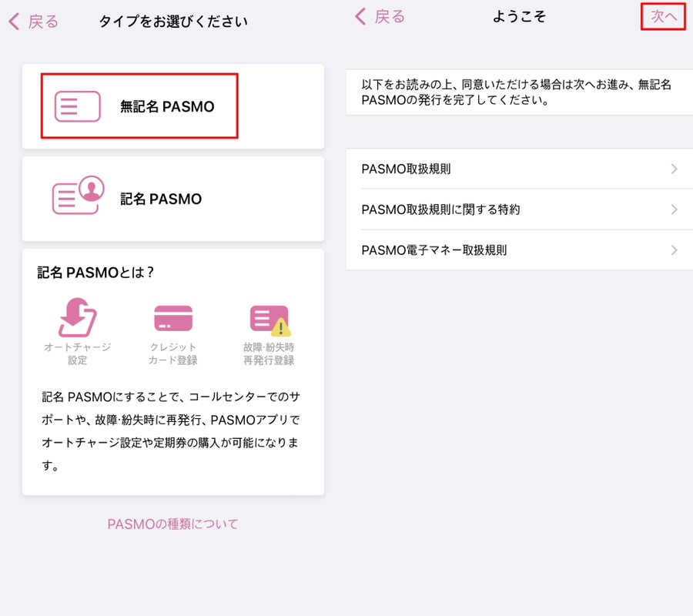The width and height of the screenshot is (693, 616).
Task: Tap the ようこそ title
Action: click(x=519, y=16)
